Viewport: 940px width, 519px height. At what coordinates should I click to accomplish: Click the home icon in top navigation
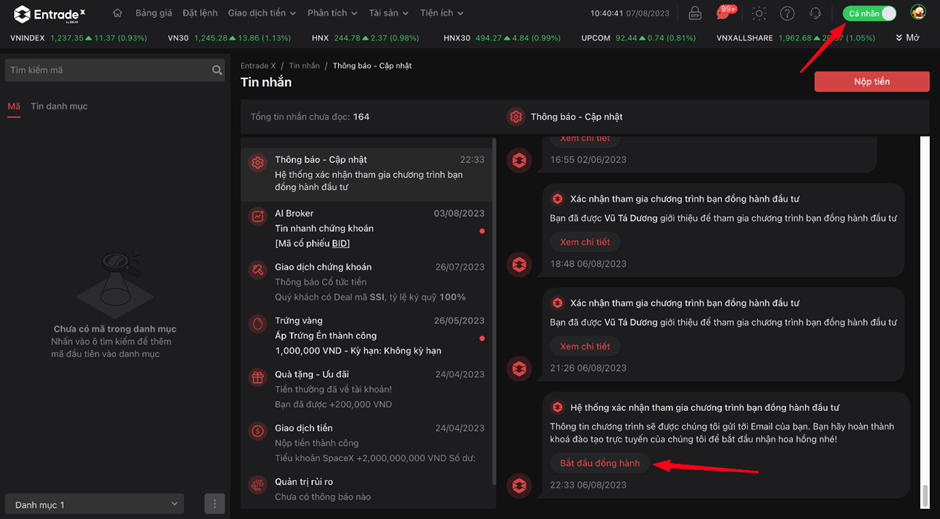tap(118, 13)
